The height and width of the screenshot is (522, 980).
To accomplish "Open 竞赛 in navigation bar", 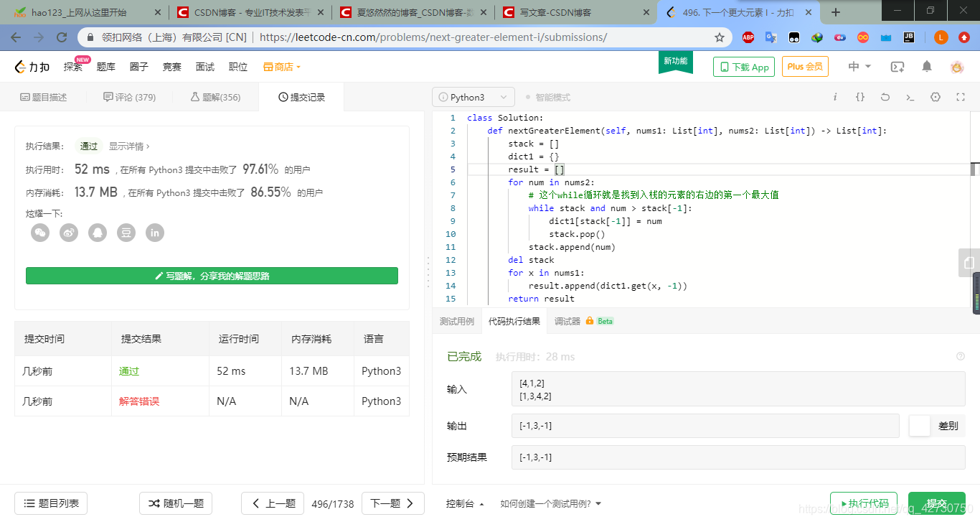I will [172, 67].
